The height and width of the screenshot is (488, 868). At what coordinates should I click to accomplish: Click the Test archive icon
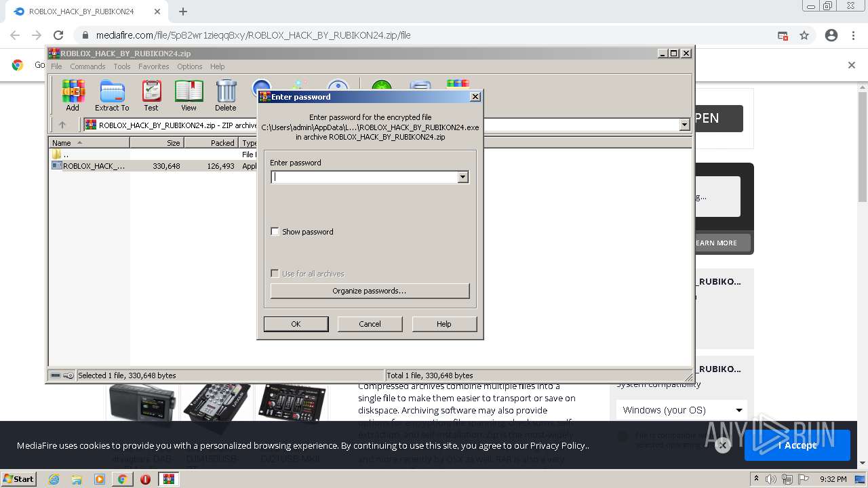click(151, 96)
